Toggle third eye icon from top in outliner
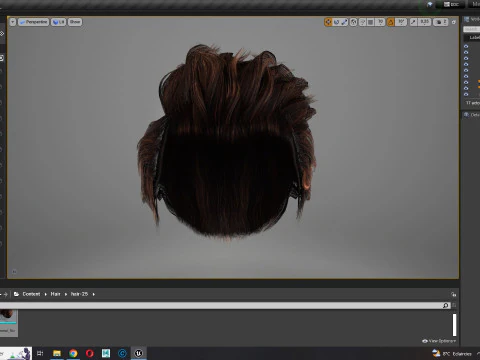Screen dimensions: 480x360 click(466, 58)
